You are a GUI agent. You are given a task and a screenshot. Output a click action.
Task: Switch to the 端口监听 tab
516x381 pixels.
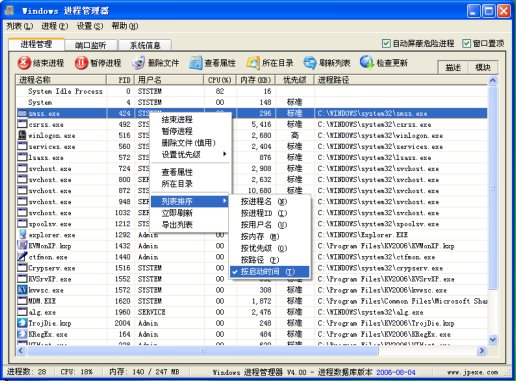(x=91, y=45)
